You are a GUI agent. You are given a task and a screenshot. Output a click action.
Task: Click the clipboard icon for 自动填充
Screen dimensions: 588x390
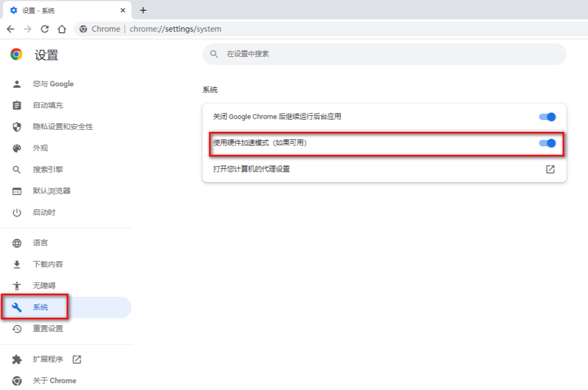click(x=17, y=105)
